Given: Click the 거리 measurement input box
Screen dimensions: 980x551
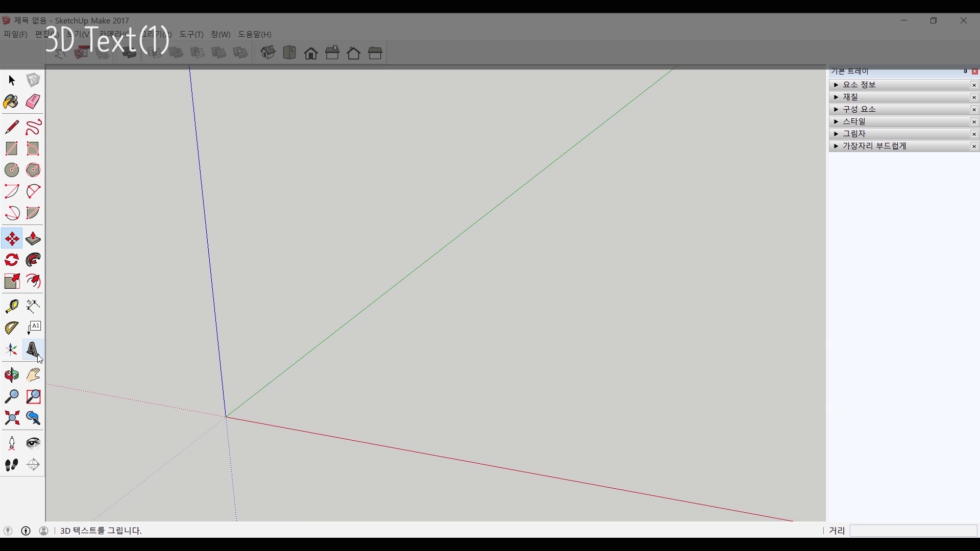Looking at the screenshot, I should click(x=913, y=531).
